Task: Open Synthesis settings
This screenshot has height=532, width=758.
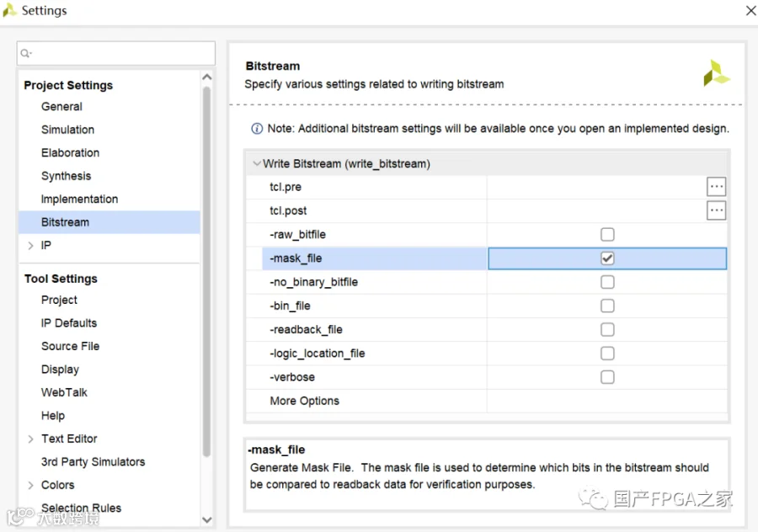Action: (x=66, y=176)
